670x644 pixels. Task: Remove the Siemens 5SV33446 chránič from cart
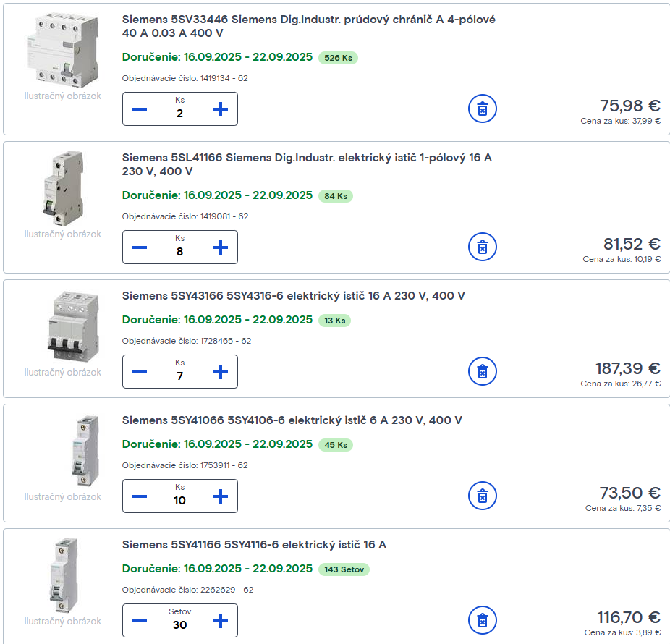(481, 109)
